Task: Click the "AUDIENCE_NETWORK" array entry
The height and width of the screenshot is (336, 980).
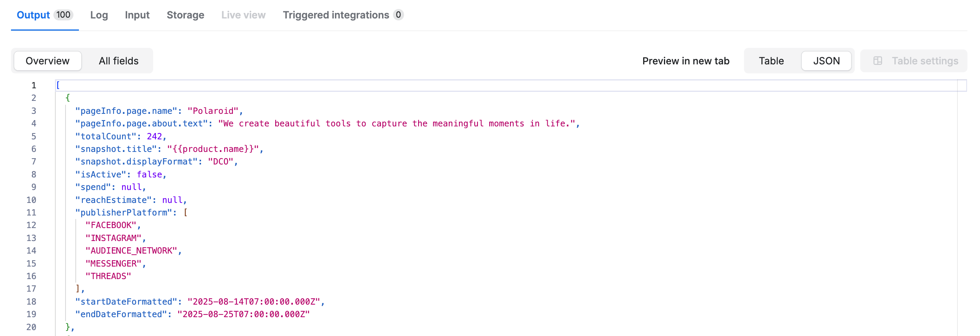Action: [x=131, y=251]
